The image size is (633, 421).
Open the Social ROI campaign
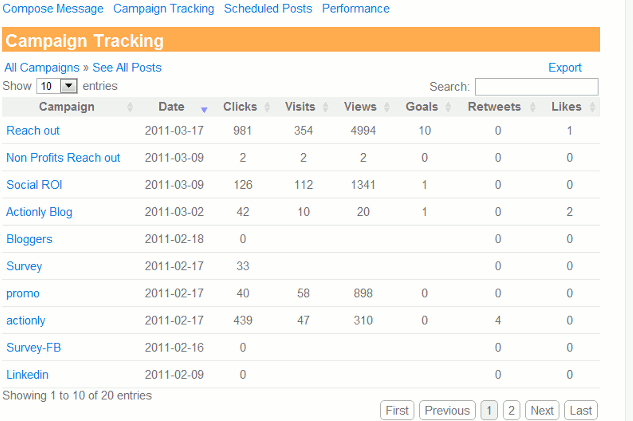click(x=34, y=185)
